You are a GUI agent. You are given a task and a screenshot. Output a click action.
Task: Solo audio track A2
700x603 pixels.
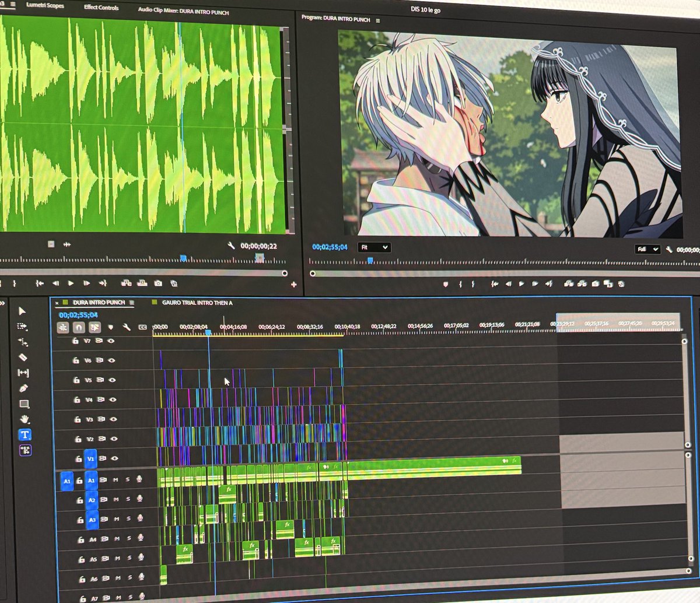[x=128, y=500]
